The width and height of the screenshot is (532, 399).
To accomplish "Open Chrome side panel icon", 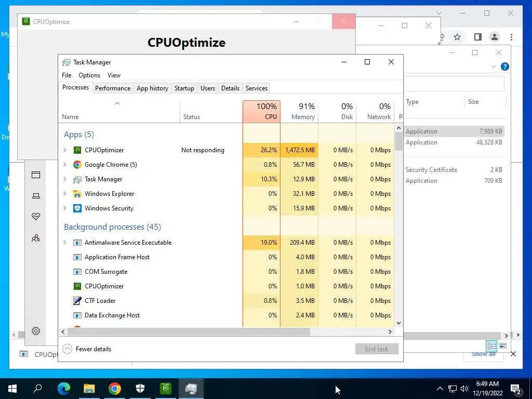I will (x=478, y=37).
